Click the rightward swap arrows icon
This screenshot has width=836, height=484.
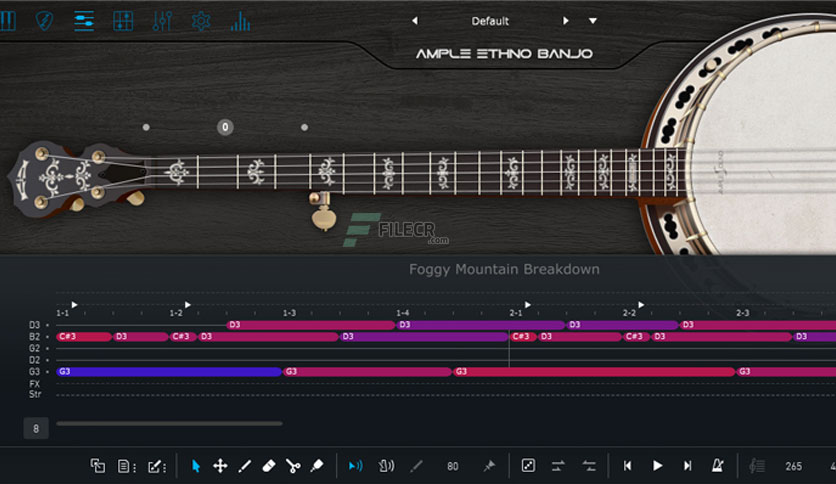coord(558,466)
